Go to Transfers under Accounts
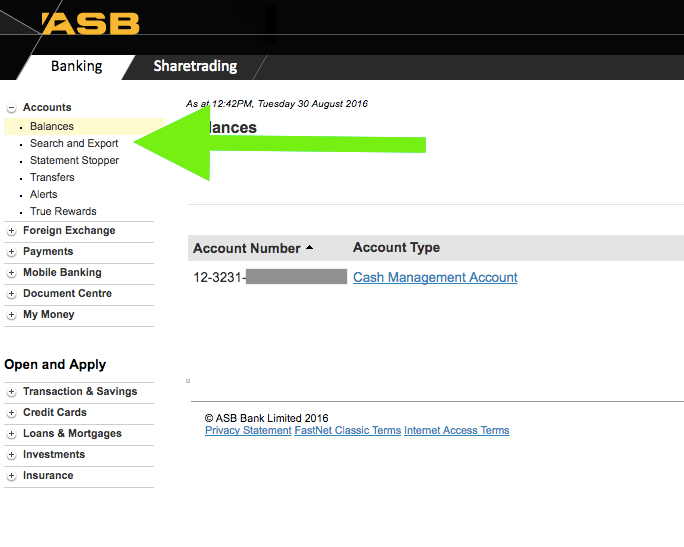Screen dimensions: 684x547 point(52,178)
